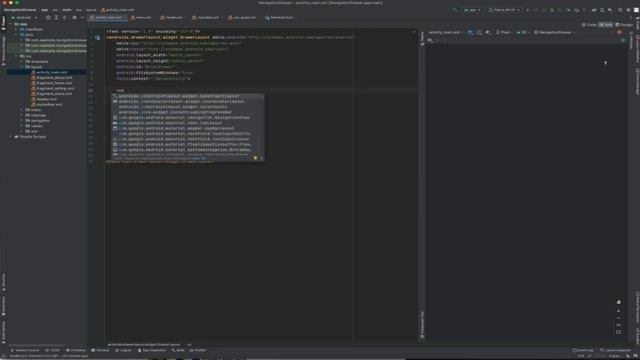640x360 pixels.
Task: Click the design surface select icon
Action: click(x=470, y=32)
